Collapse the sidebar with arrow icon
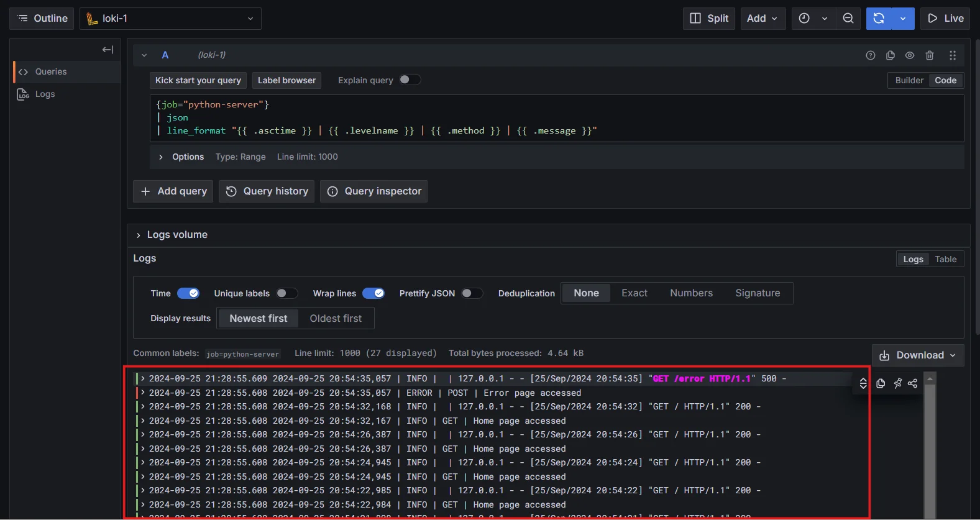Viewport: 980px width, 520px height. 108,50
